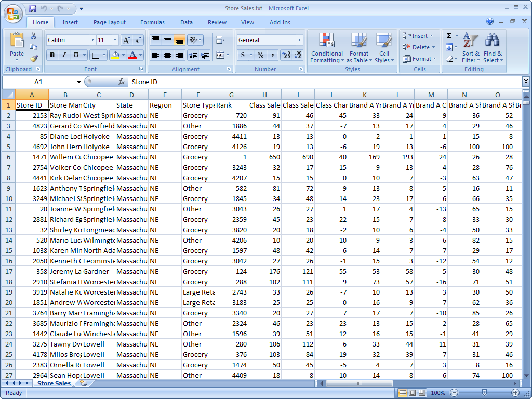Toggle Underline formatting
This screenshot has height=399, width=532.
click(76, 55)
